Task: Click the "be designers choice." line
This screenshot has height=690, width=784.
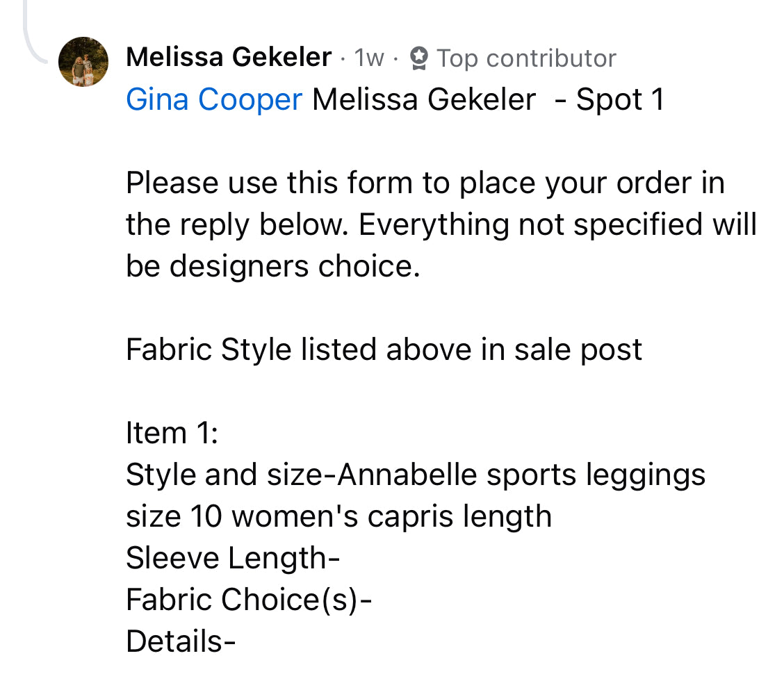Action: [273, 267]
